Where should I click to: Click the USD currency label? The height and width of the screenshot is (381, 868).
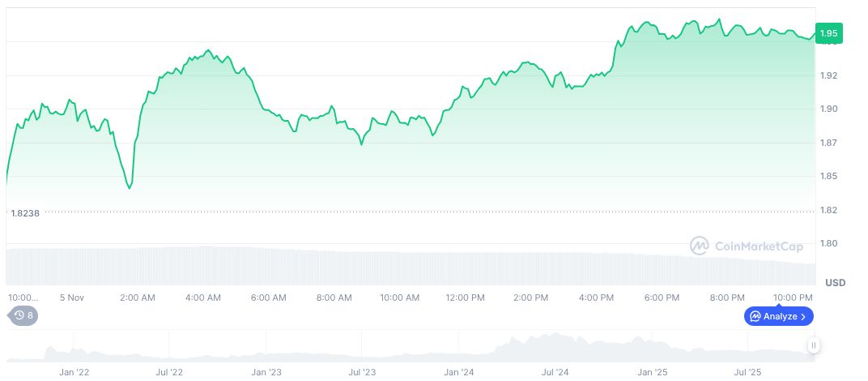[x=835, y=283]
